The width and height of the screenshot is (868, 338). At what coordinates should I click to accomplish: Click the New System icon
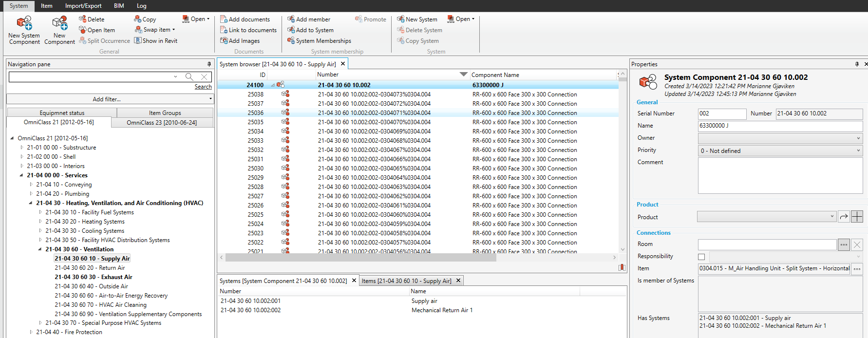pos(400,19)
